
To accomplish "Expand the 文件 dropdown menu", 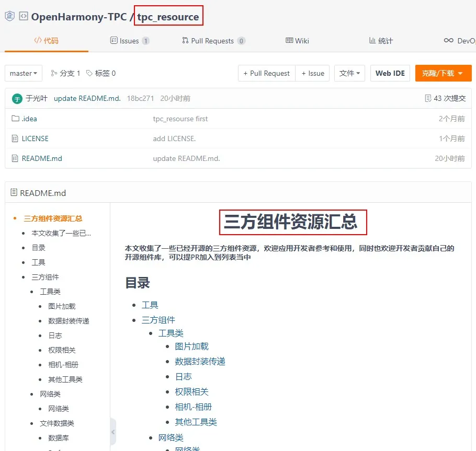I will (x=349, y=73).
